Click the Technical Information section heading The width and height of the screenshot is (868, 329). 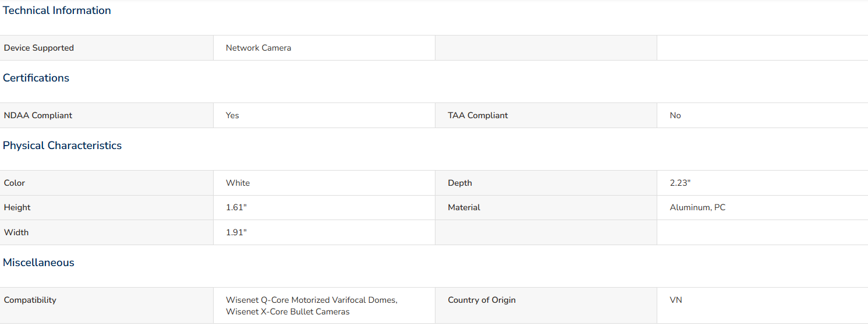(57, 10)
